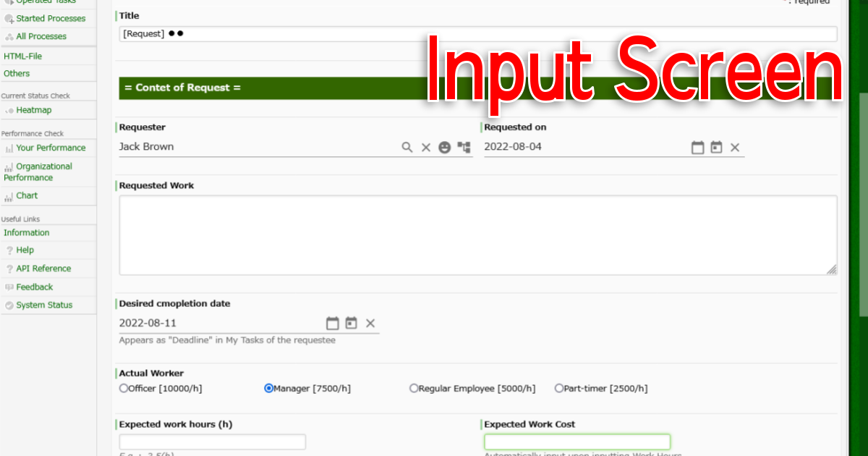Screen dimensions: 868x456
Task: Clear the Desired completion date value
Action: [x=370, y=324]
